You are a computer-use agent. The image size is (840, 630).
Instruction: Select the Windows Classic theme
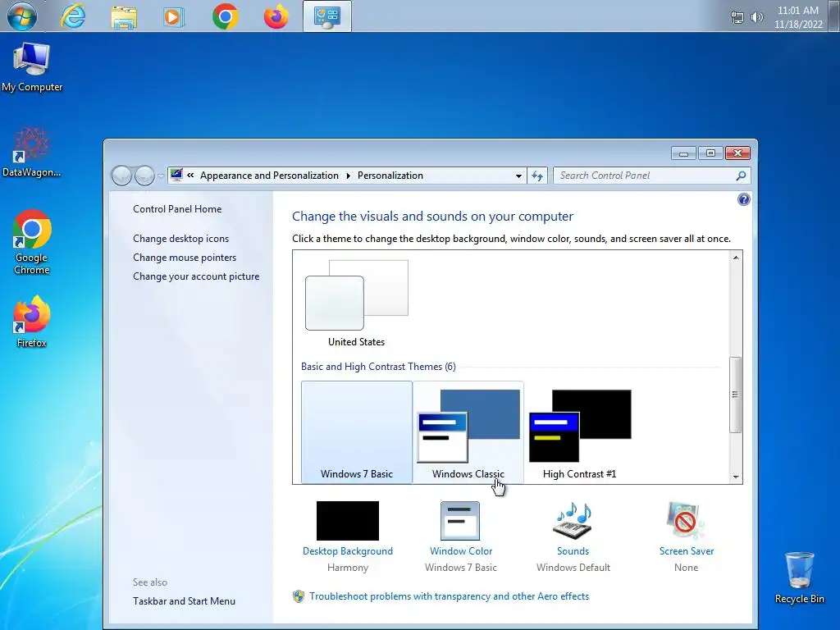(468, 431)
